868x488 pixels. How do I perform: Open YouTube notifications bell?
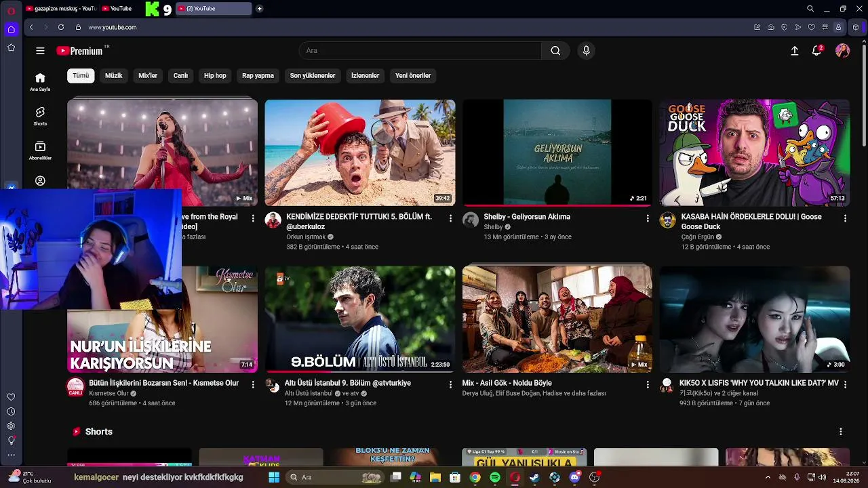[x=817, y=51]
